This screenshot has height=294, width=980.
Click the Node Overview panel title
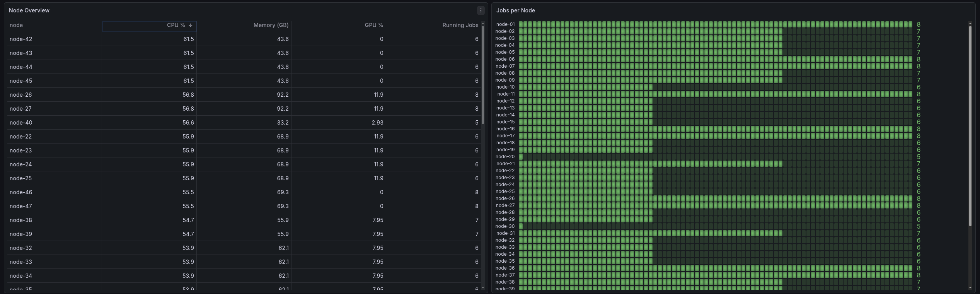pos(29,10)
